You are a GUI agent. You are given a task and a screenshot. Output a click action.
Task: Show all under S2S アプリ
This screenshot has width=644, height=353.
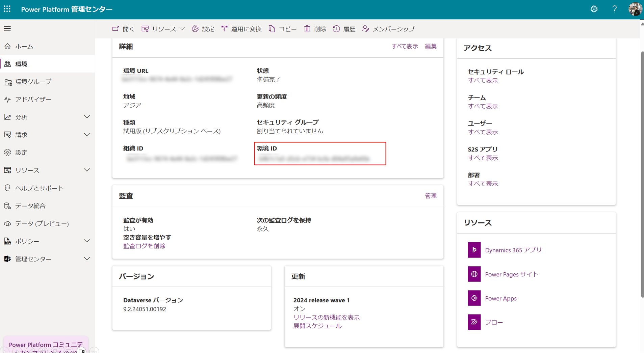point(483,158)
